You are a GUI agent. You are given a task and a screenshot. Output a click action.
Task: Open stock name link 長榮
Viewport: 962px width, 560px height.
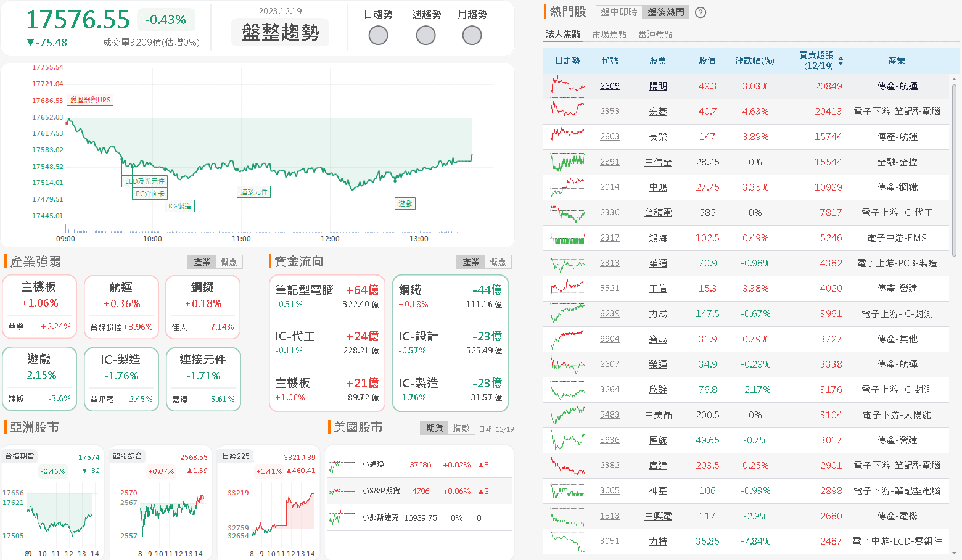[x=658, y=137]
